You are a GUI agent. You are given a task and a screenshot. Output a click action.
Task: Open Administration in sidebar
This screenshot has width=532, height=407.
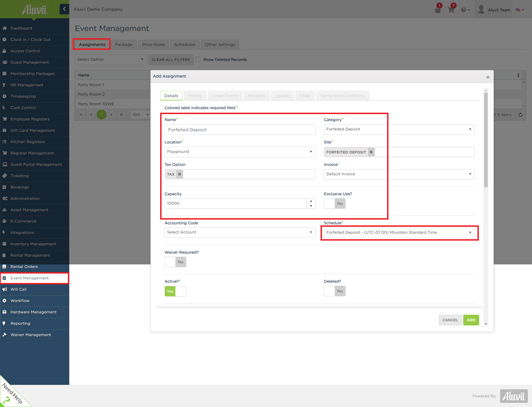(x=35, y=199)
